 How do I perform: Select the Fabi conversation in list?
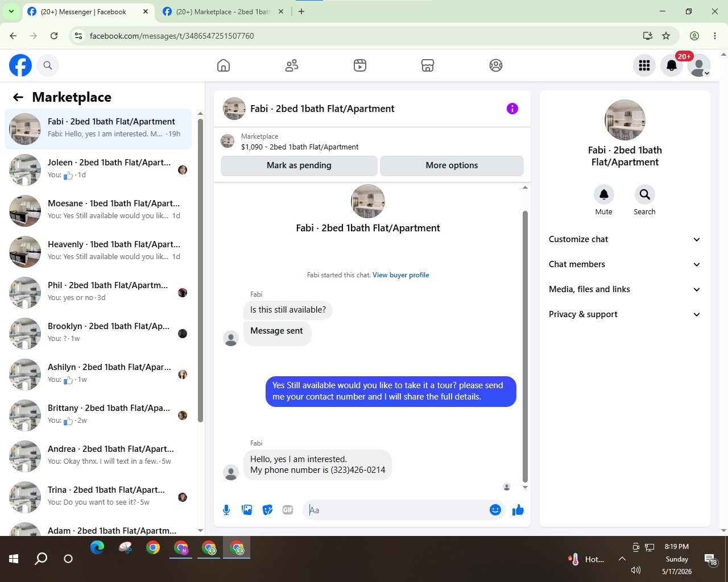tap(98, 128)
